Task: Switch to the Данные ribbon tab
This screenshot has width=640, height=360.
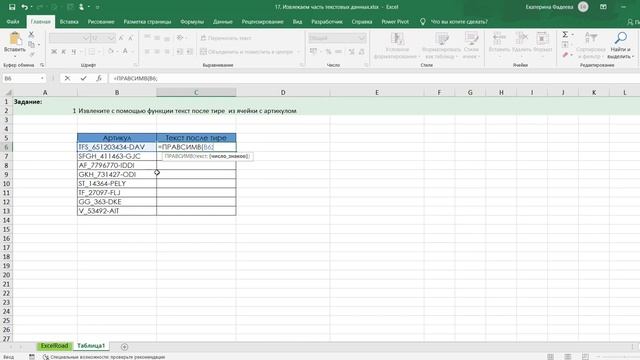Action: pyautogui.click(x=222, y=22)
